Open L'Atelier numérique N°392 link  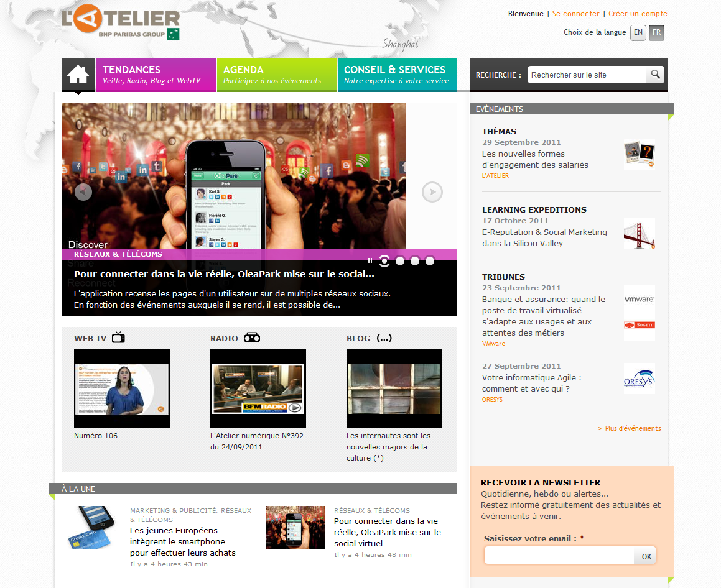pos(256,441)
